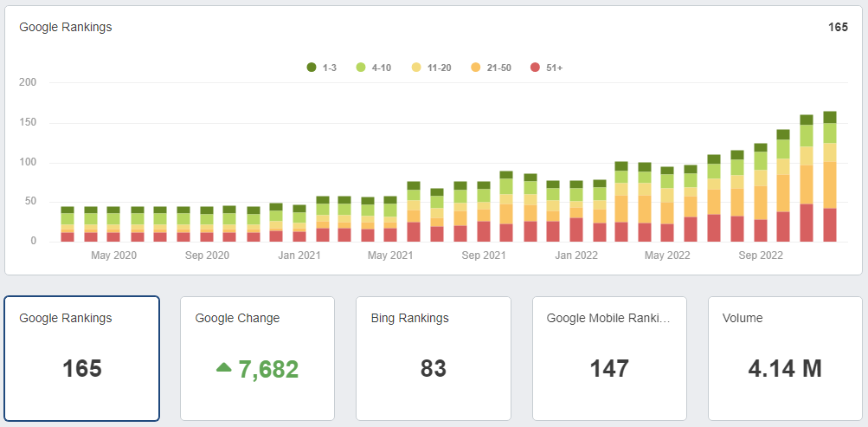
Task: Select the Google Mobile Rankings 147 card
Action: pyautogui.click(x=609, y=359)
